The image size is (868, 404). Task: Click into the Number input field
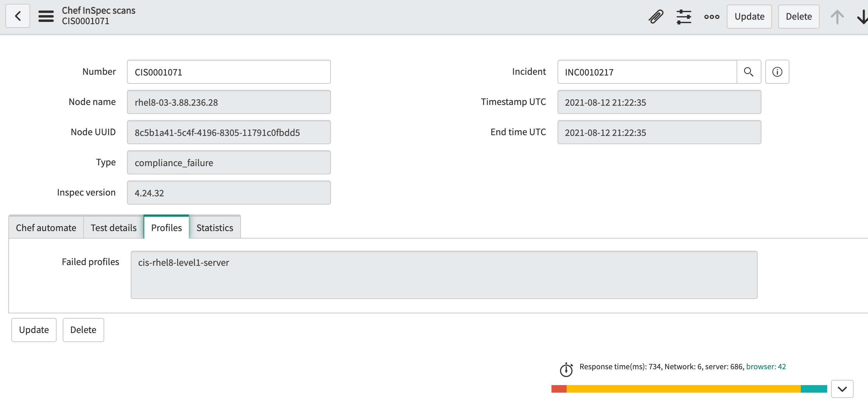point(229,72)
